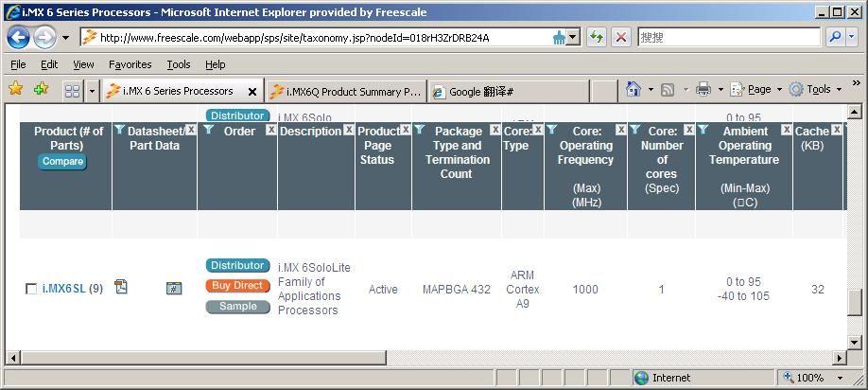Remove the Core: Number of cores column
868x390 pixels.
pos(688,130)
